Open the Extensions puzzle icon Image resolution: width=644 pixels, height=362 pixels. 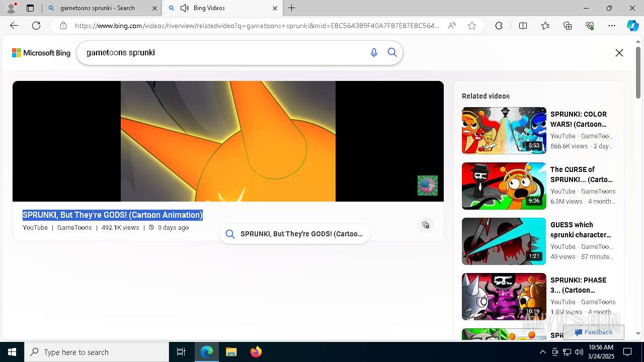tap(499, 26)
